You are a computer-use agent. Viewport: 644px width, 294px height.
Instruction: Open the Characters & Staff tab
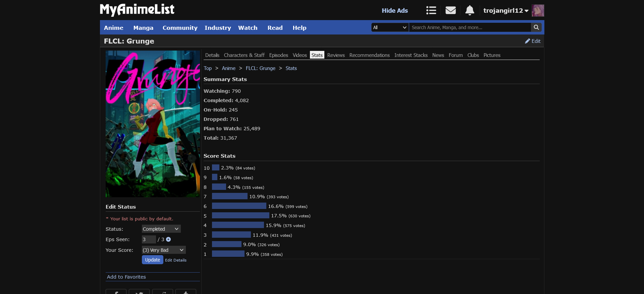pyautogui.click(x=244, y=55)
